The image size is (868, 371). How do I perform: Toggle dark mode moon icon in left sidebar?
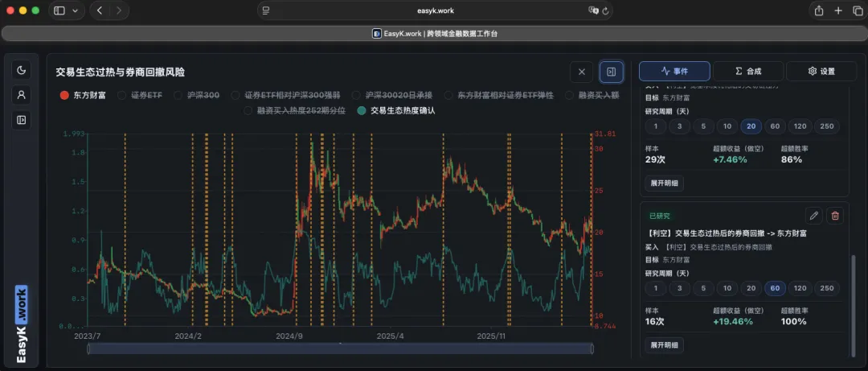22,70
